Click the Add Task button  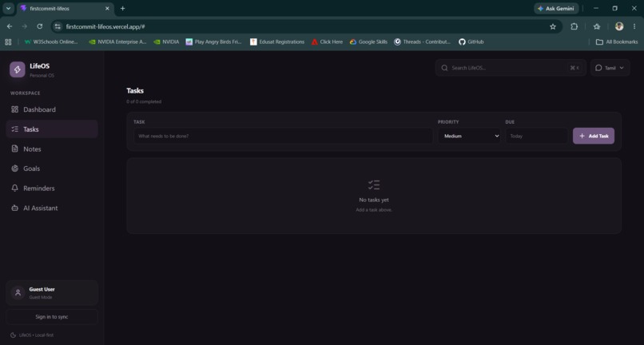point(594,136)
